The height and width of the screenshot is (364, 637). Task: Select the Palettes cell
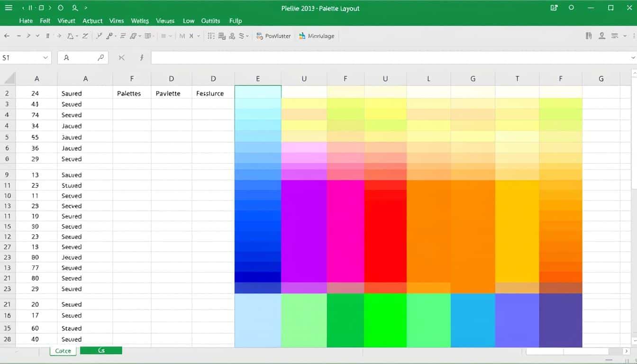click(132, 93)
